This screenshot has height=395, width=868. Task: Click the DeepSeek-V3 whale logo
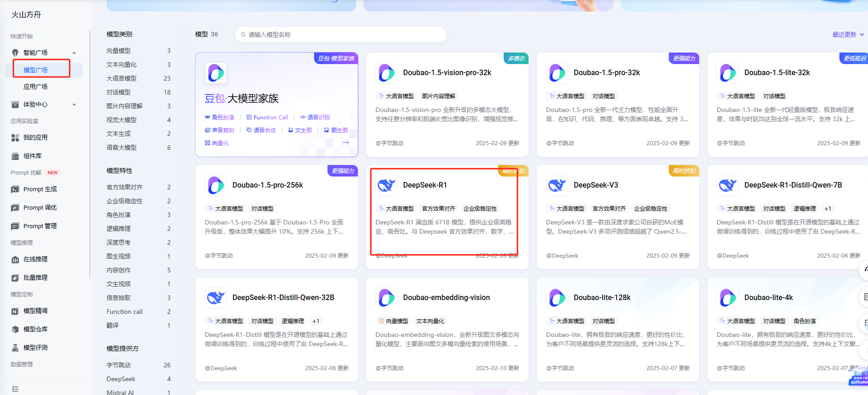557,185
